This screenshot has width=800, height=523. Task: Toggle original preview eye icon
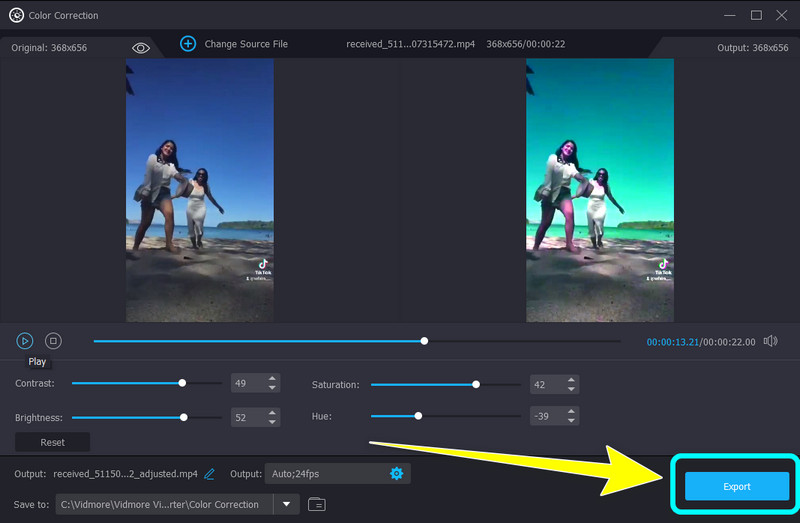141,48
